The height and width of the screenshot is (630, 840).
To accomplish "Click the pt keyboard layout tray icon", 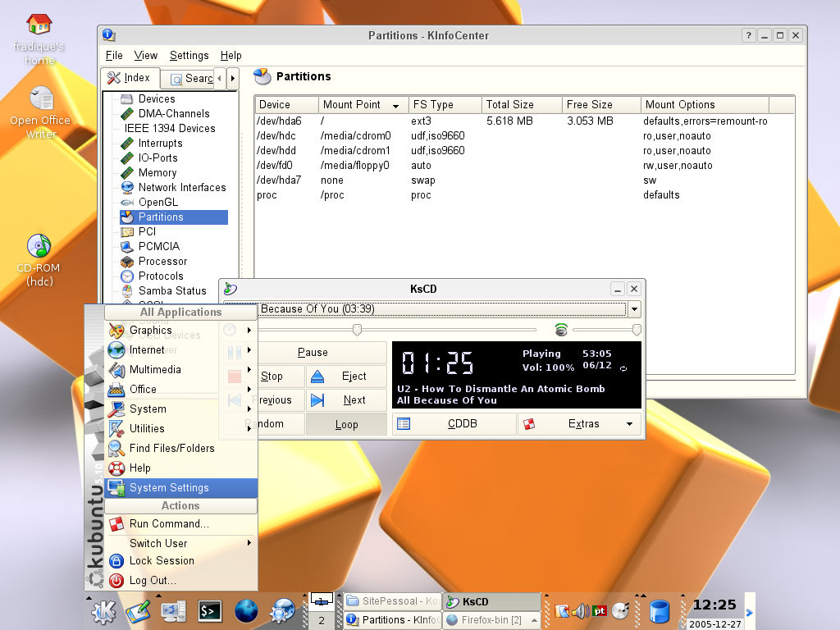I will tap(600, 610).
